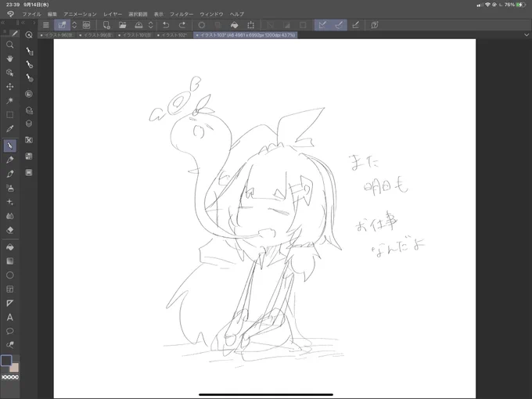Open the アニメーション menu
Image resolution: width=532 pixels, height=399 pixels.
coord(80,14)
